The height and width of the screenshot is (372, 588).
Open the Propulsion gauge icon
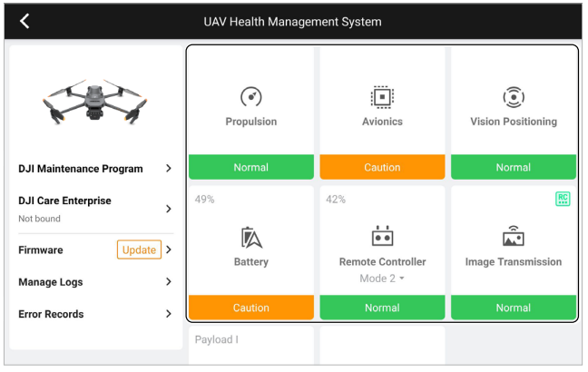[250, 97]
